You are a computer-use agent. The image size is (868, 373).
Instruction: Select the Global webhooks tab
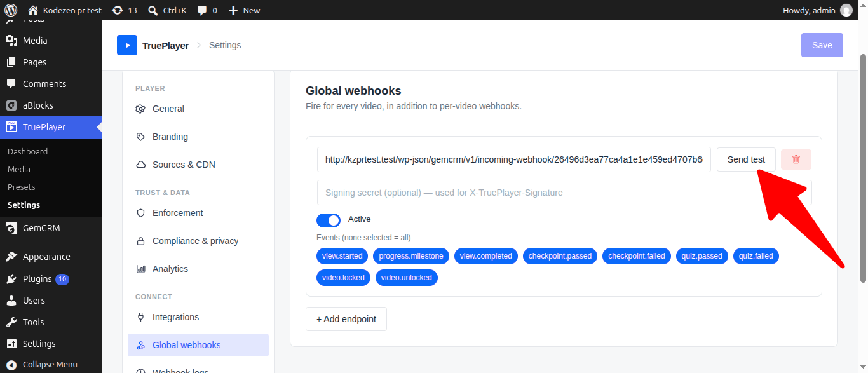click(198, 345)
